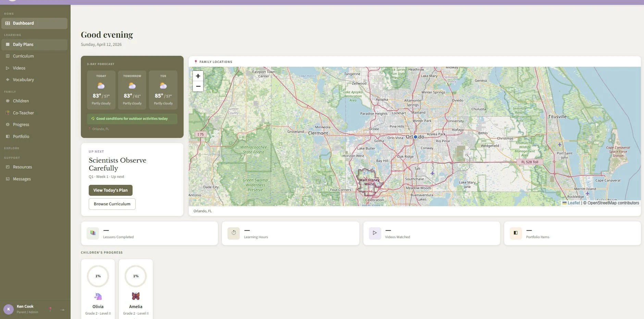Image resolution: width=644 pixels, height=319 pixels.
Task: Click the Walt Disney World label on map
Action: point(369,182)
